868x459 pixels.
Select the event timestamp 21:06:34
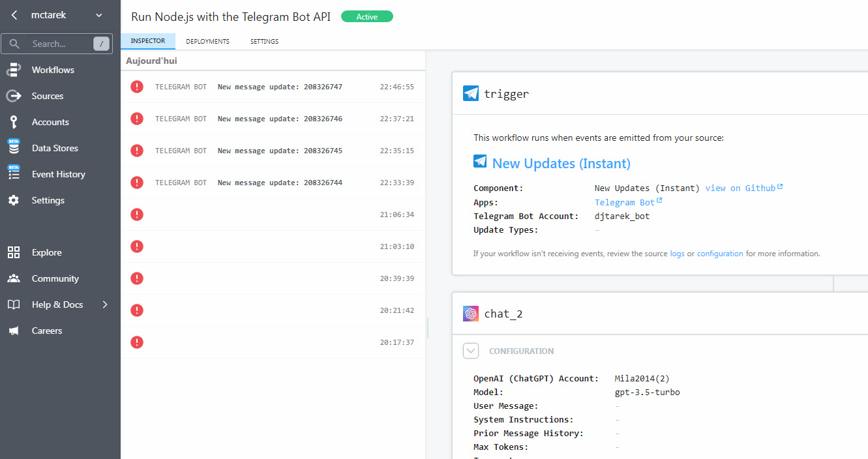pyautogui.click(x=397, y=215)
